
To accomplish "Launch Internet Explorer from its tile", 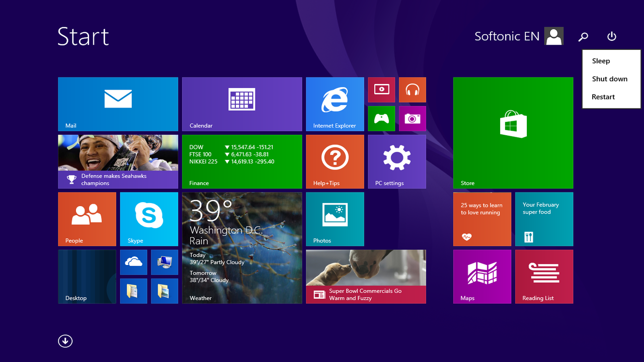I will [x=335, y=104].
